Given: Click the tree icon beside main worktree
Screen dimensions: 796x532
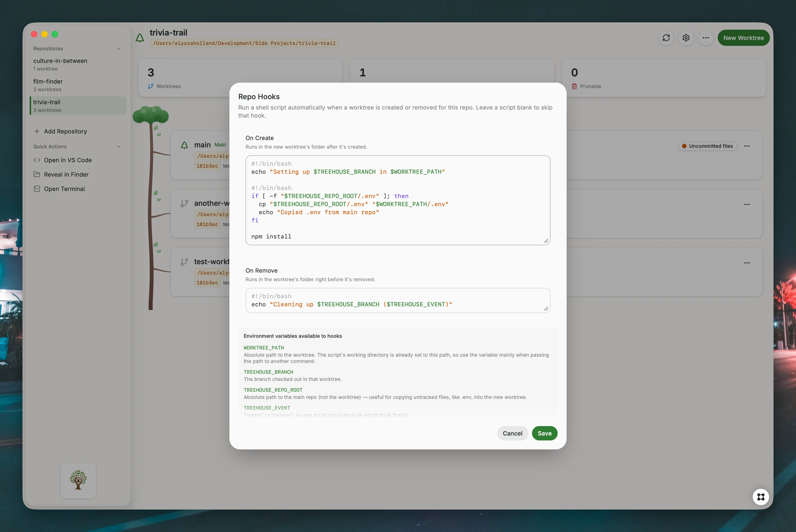Looking at the screenshot, I should pyautogui.click(x=184, y=145).
